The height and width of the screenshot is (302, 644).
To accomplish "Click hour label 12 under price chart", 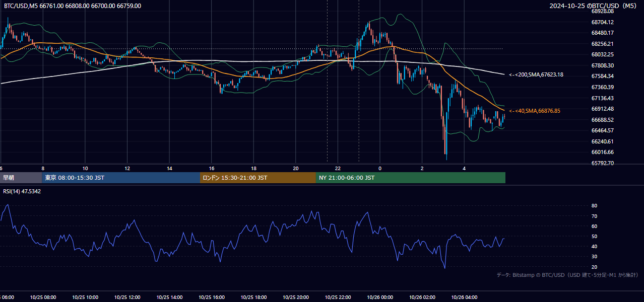I will [127, 168].
